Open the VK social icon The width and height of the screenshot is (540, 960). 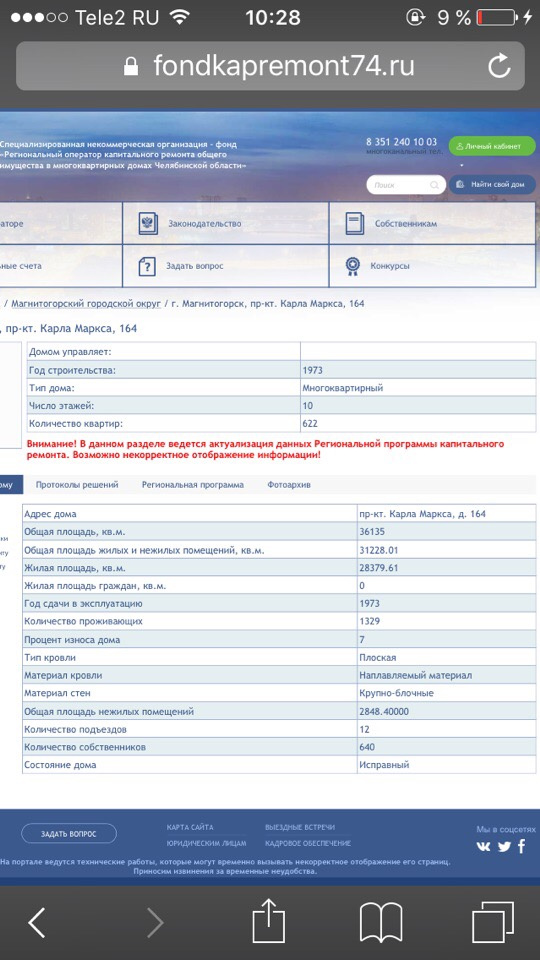485,847
